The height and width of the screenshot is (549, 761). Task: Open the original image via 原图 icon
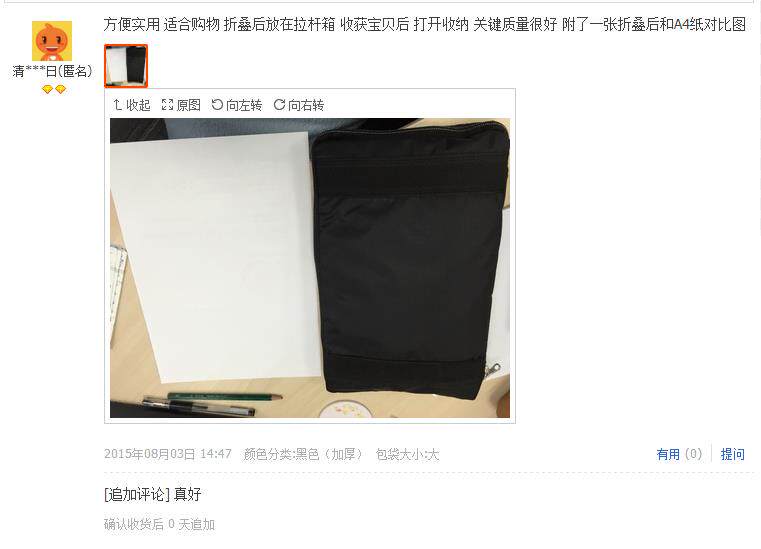(x=167, y=104)
